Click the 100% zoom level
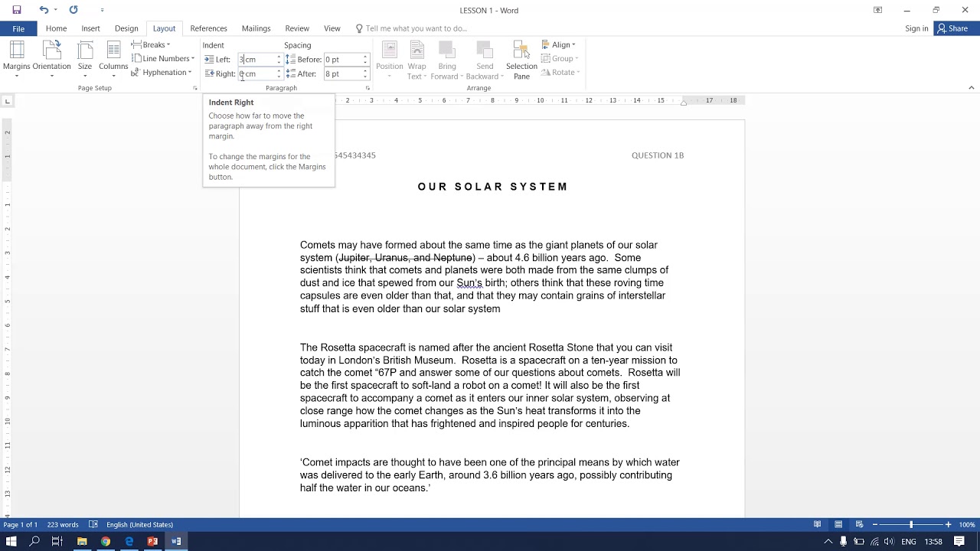Image resolution: width=980 pixels, height=551 pixels. [x=967, y=525]
